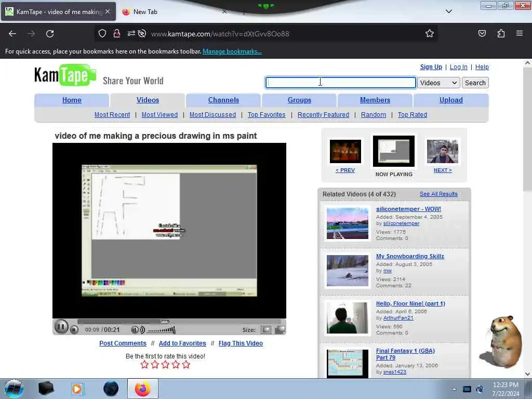This screenshot has width=532, height=399.
Task: Focus the KamTape search input field
Action: (x=340, y=83)
